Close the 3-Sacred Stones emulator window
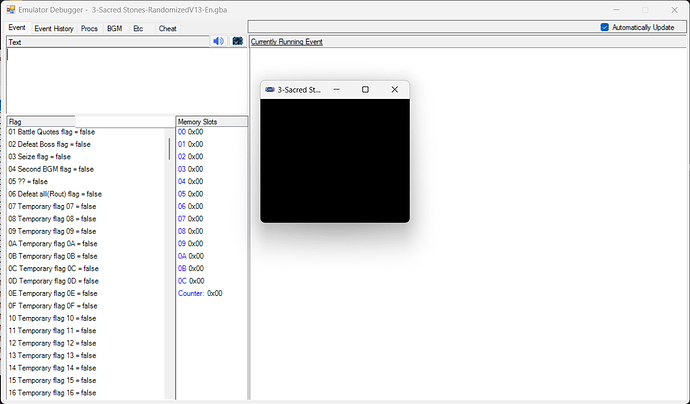The width and height of the screenshot is (690, 404). tap(395, 89)
